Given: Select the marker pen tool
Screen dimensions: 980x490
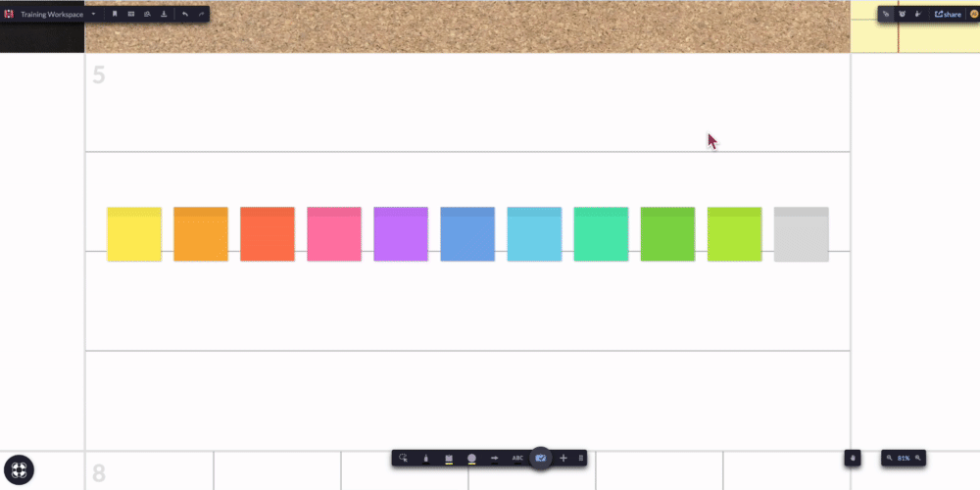Looking at the screenshot, I should [425, 458].
